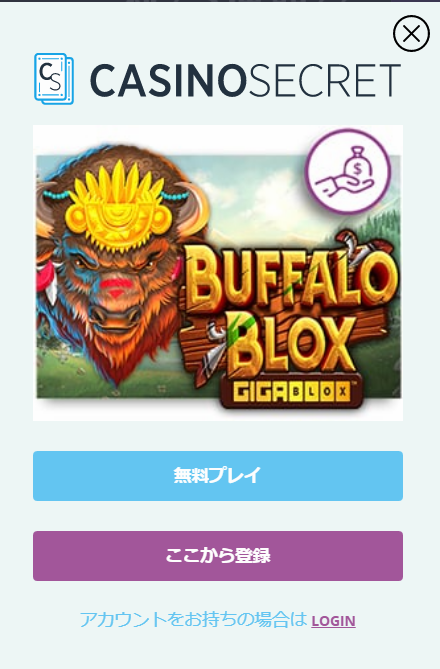Click the buffalo's golden headdress

point(118,206)
